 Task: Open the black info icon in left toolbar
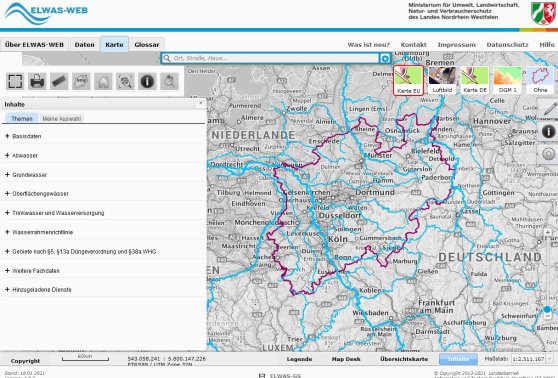[147, 82]
